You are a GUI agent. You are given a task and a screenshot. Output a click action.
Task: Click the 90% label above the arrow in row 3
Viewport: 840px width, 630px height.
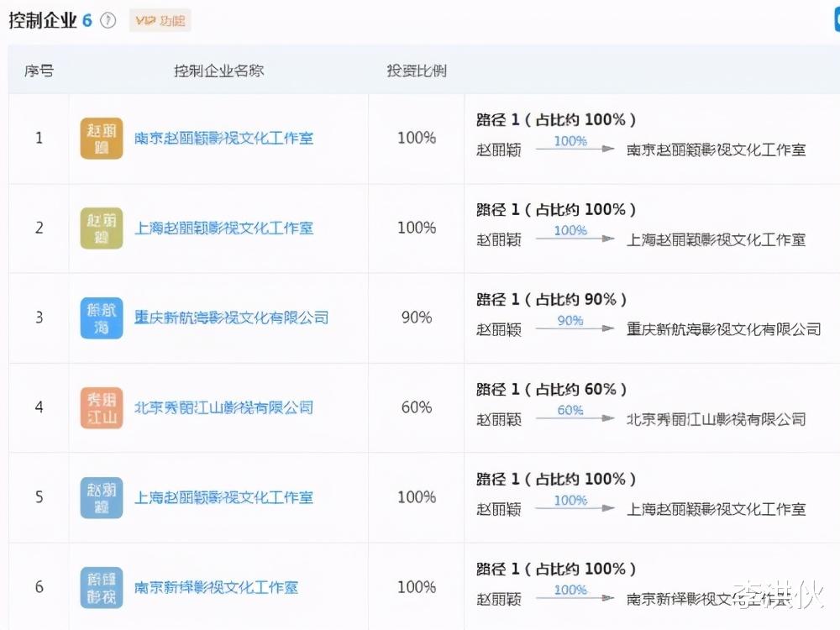(x=570, y=320)
